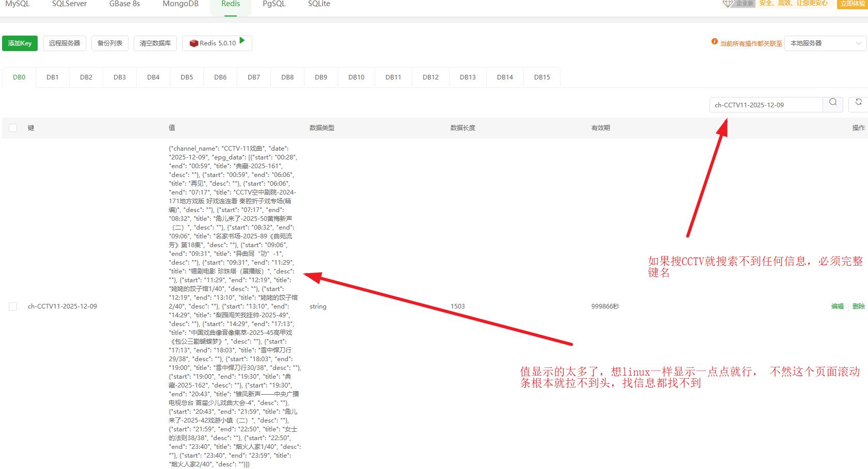Image resolution: width=868 pixels, height=469 pixels.
Task: Open the 远程服务器 remote servers button
Action: coord(65,43)
